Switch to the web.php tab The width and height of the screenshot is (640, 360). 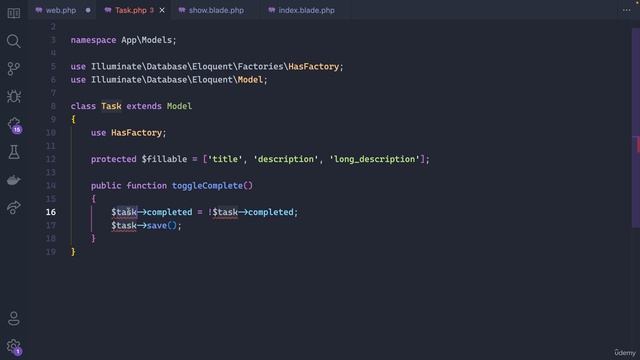pos(60,11)
